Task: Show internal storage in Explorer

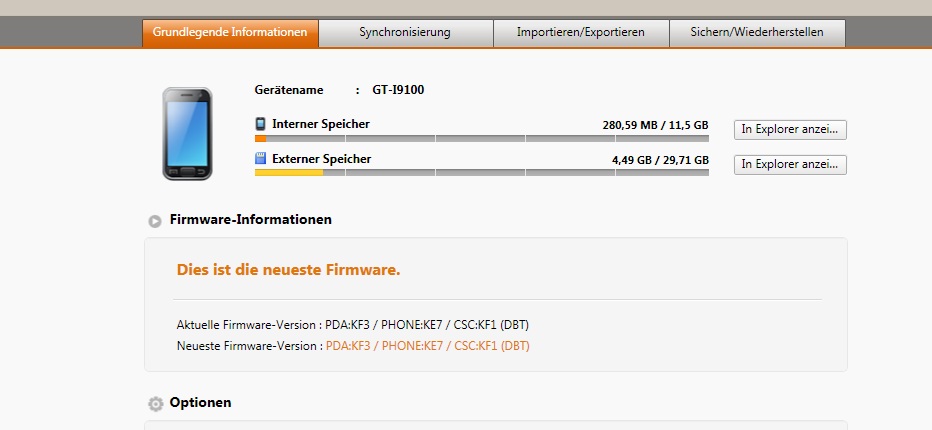Action: (790, 130)
